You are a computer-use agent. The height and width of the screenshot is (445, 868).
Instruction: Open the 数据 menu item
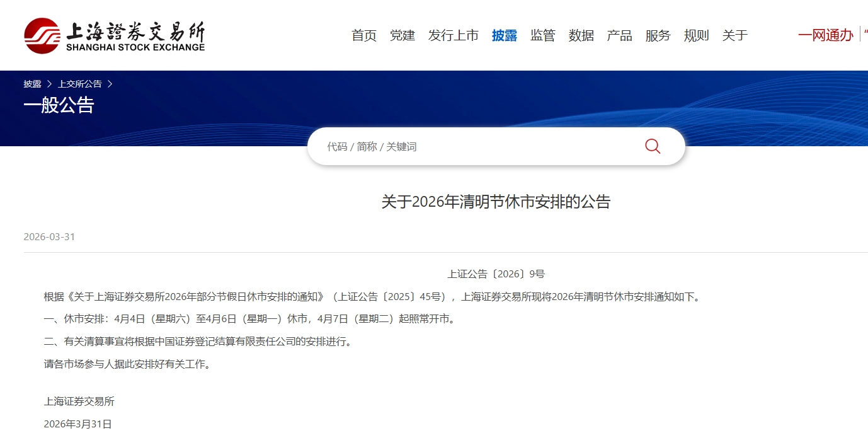(x=581, y=35)
